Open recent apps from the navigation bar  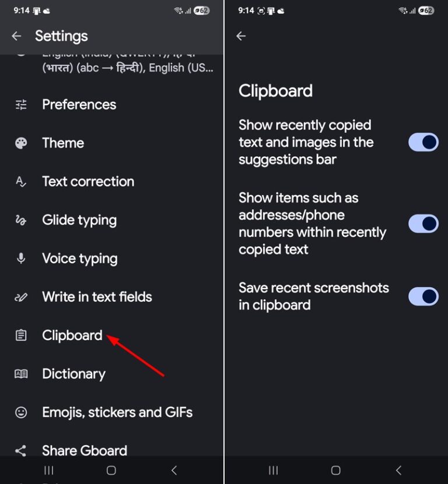click(49, 470)
